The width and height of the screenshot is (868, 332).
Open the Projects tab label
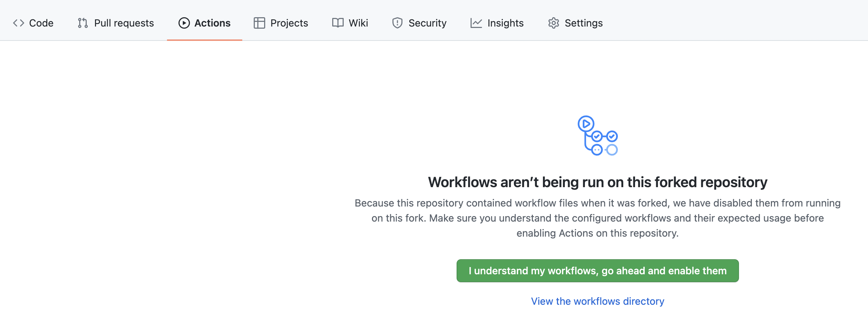[x=289, y=23]
